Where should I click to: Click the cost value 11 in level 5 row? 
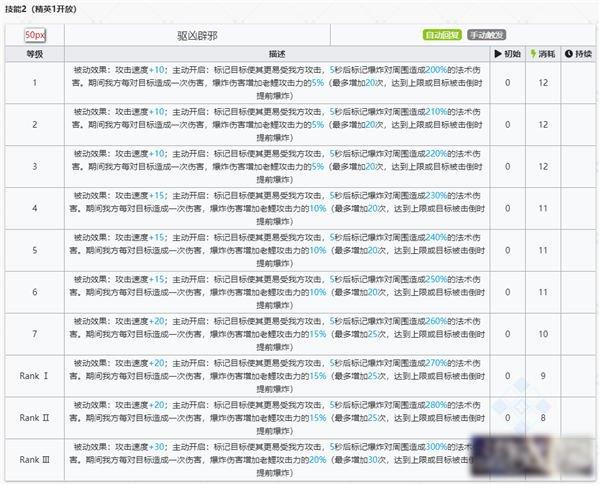[543, 250]
